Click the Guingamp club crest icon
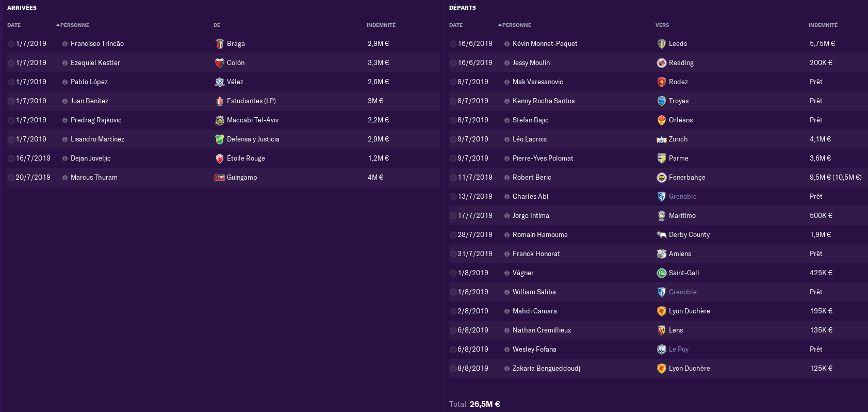 click(220, 178)
